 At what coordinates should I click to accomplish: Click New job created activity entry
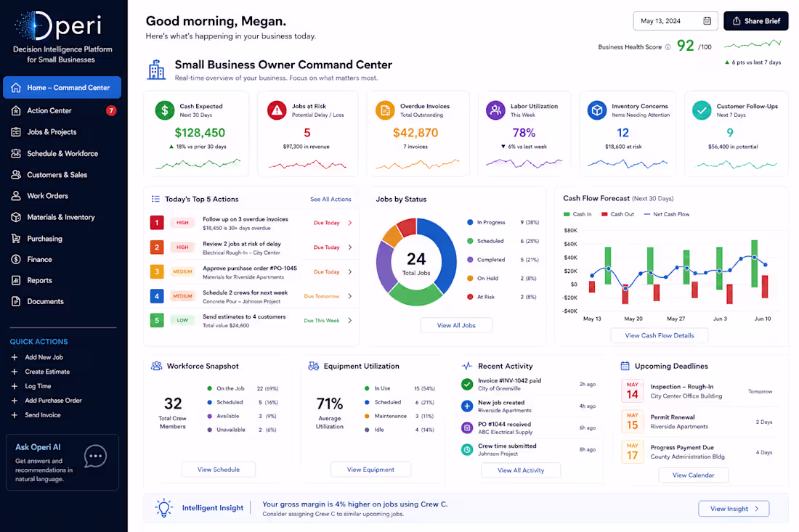click(528, 406)
